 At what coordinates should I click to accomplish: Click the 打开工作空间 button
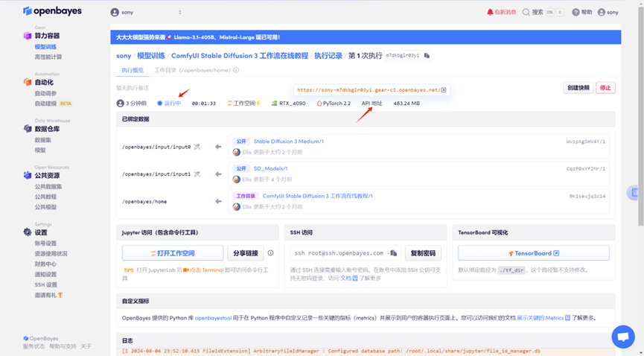click(173, 253)
